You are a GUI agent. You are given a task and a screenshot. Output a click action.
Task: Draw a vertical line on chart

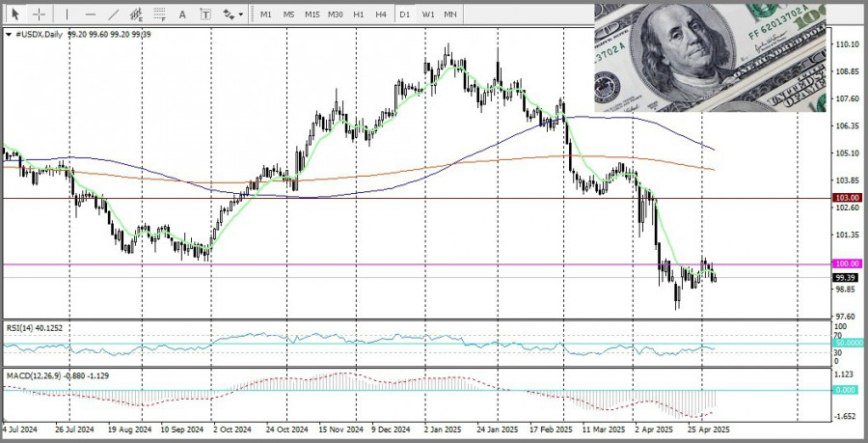coord(67,14)
